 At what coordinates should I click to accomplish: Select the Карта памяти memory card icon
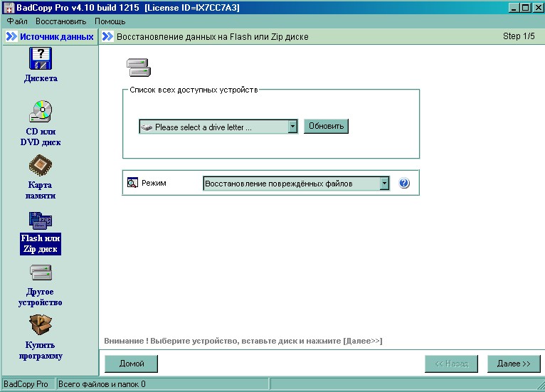click(x=41, y=165)
